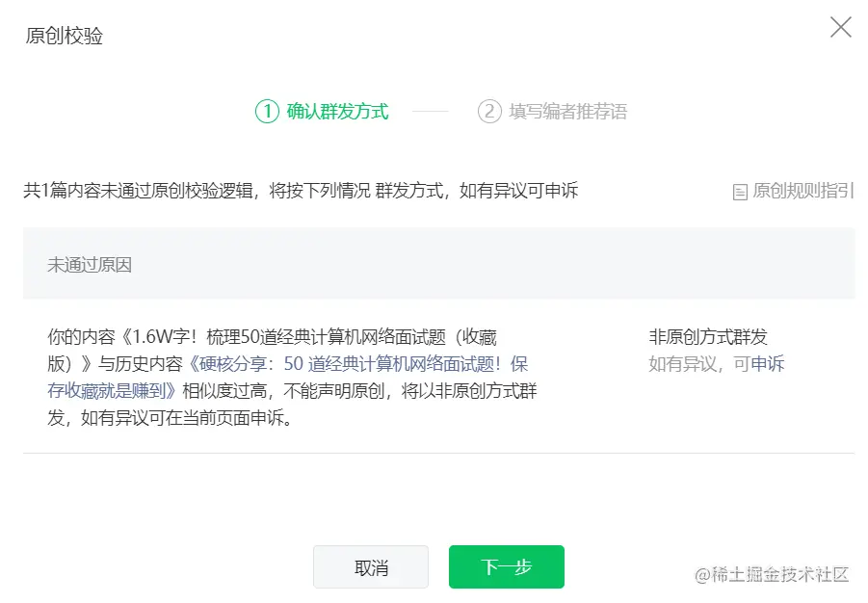The height and width of the screenshot is (603, 868).
Task: Click the 申诉 link
Action: [x=767, y=364]
